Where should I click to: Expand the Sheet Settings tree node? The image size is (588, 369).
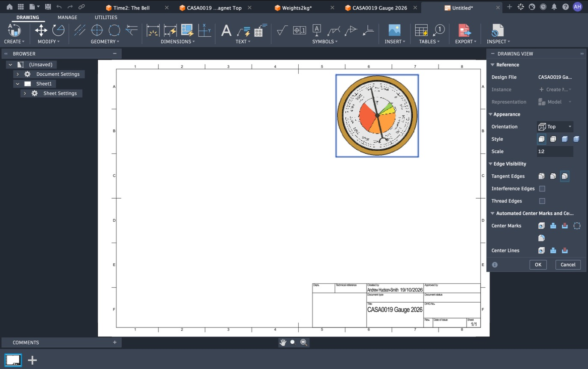(x=25, y=93)
